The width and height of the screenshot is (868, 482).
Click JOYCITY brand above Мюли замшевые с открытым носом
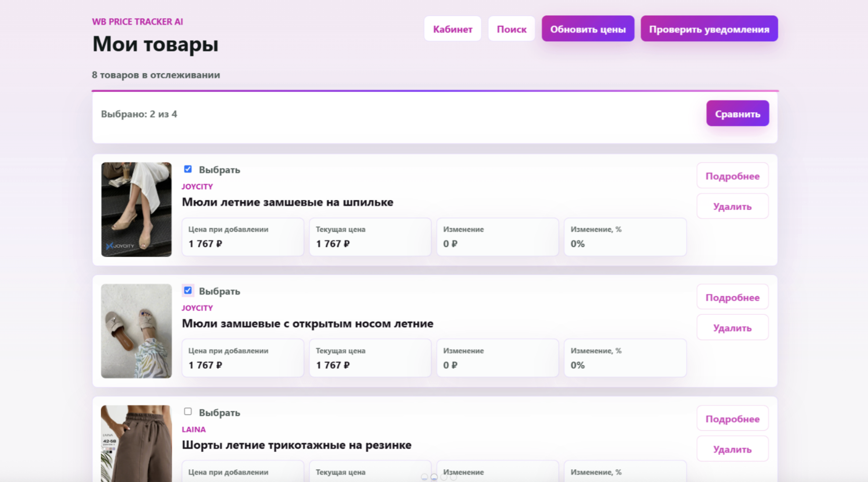197,308
